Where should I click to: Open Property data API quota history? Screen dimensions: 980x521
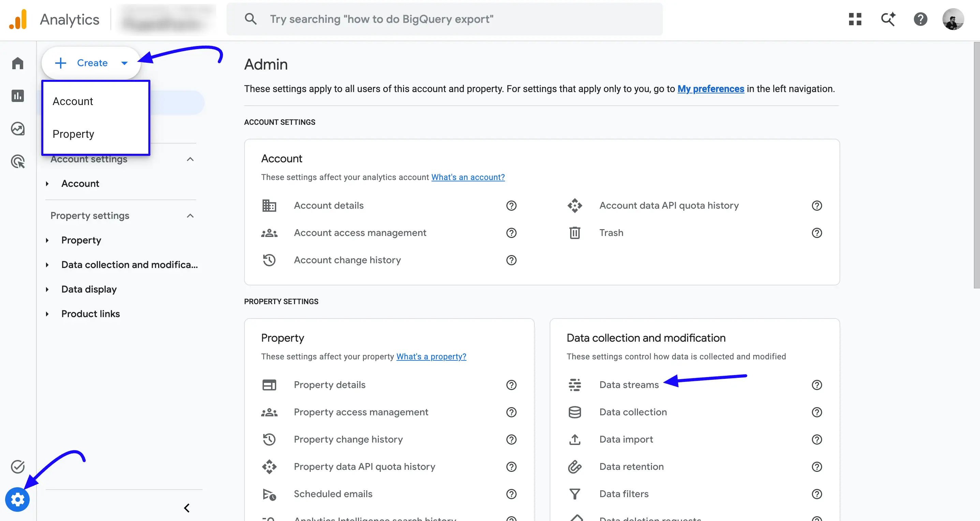point(365,467)
